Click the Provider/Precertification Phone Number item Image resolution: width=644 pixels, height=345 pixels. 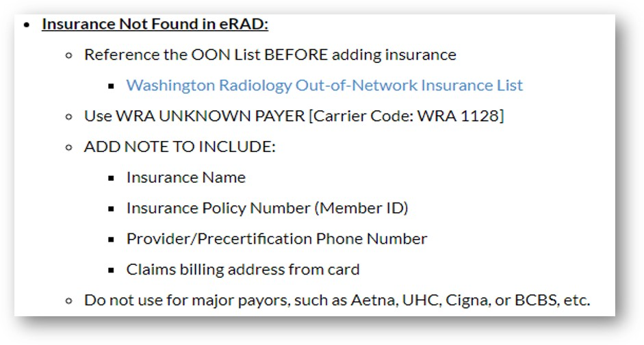pos(276,239)
